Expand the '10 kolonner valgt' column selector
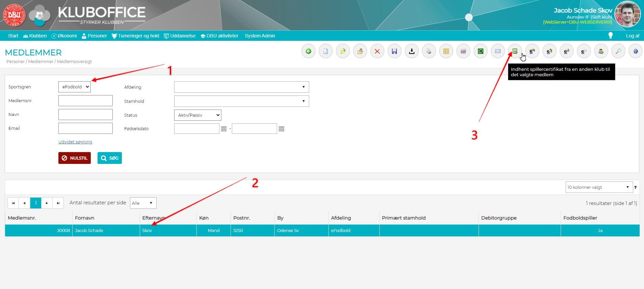 click(x=598, y=187)
